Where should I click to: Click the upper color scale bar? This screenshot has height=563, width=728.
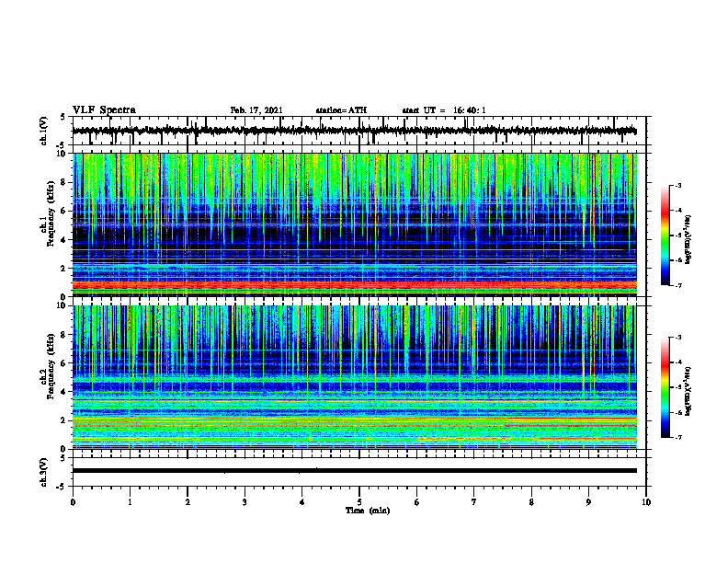665,236
